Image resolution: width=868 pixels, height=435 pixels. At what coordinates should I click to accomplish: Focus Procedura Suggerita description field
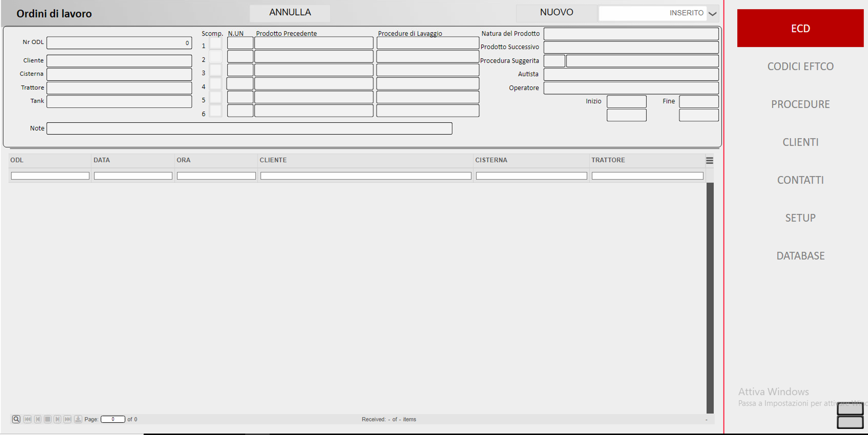coord(642,61)
